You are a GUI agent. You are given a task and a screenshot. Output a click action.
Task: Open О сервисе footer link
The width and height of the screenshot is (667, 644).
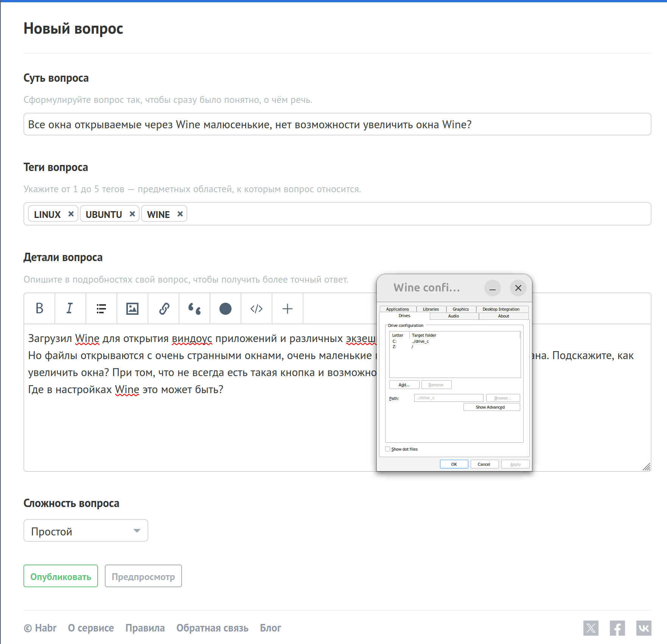91,628
